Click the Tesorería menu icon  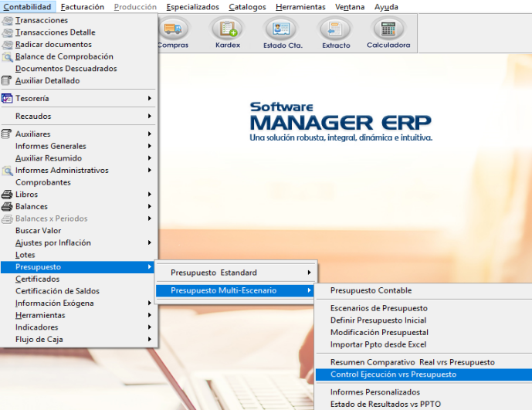(x=7, y=98)
